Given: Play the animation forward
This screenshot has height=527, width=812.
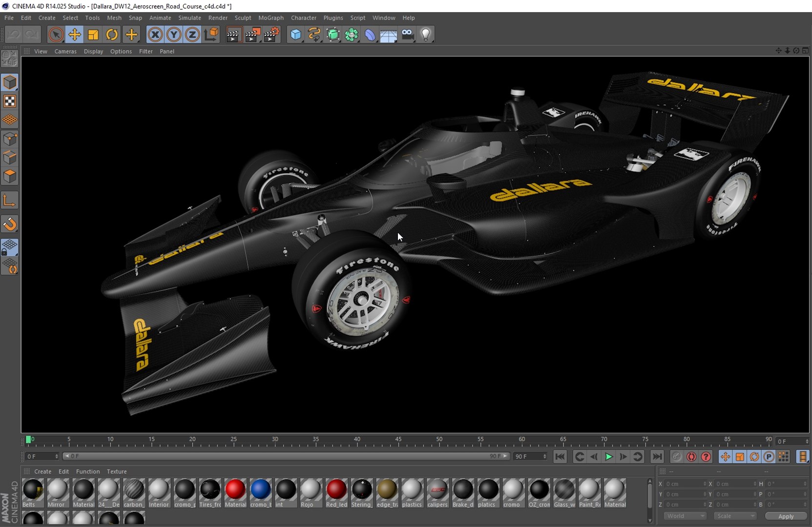Looking at the screenshot, I should [x=608, y=457].
